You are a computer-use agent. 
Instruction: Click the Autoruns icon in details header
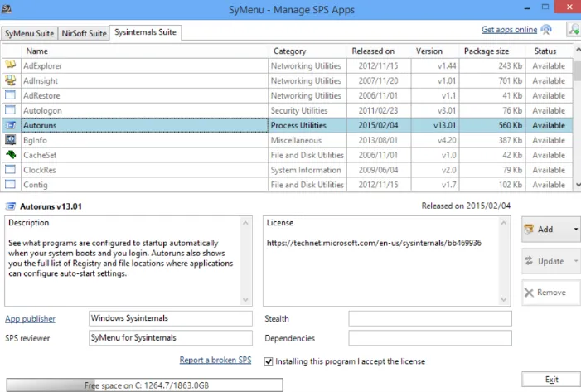[x=11, y=206]
